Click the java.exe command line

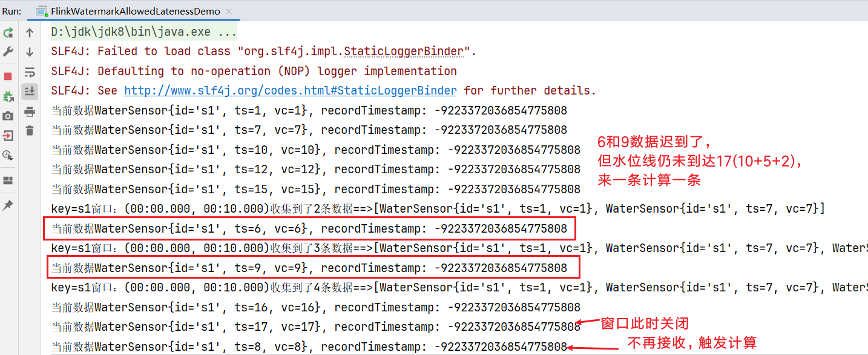pyautogui.click(x=143, y=32)
